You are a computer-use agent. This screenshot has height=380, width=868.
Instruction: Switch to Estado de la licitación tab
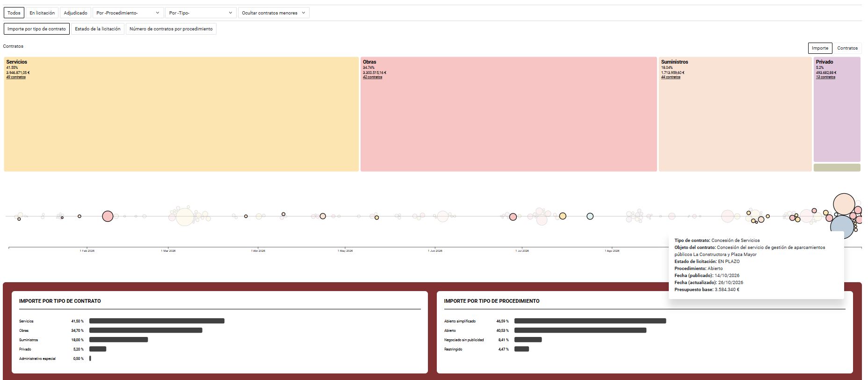(98, 29)
